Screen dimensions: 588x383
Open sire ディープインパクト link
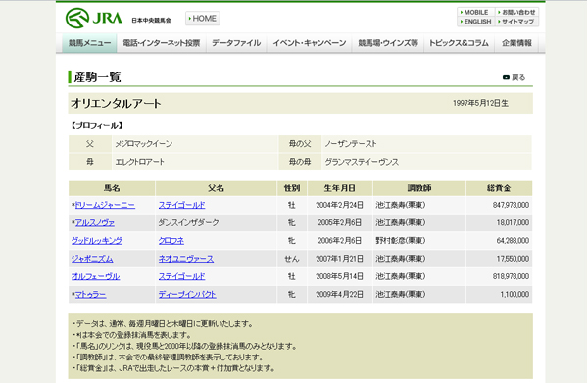coord(187,295)
